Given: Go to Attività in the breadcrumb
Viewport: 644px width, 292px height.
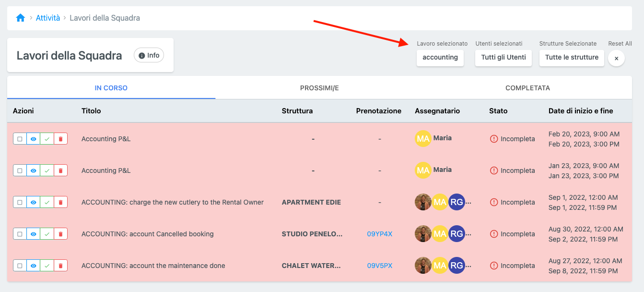Looking at the screenshot, I should pyautogui.click(x=48, y=18).
